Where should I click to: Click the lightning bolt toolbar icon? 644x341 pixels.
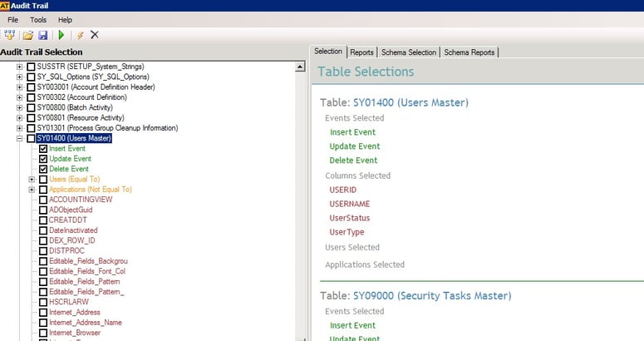[80, 35]
